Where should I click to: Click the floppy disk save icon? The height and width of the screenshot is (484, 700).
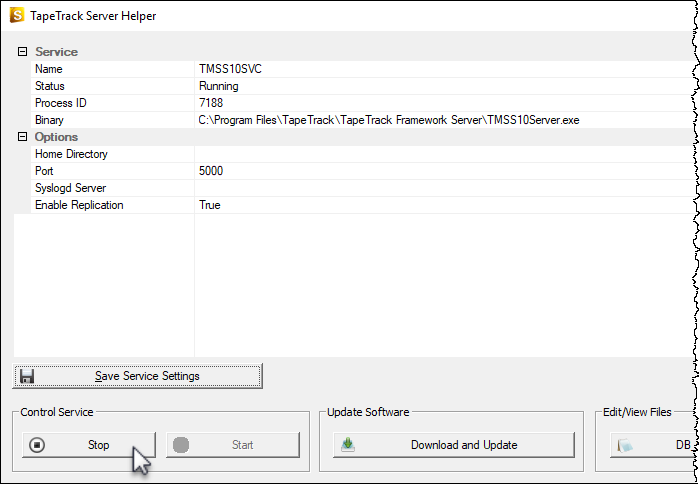27,376
